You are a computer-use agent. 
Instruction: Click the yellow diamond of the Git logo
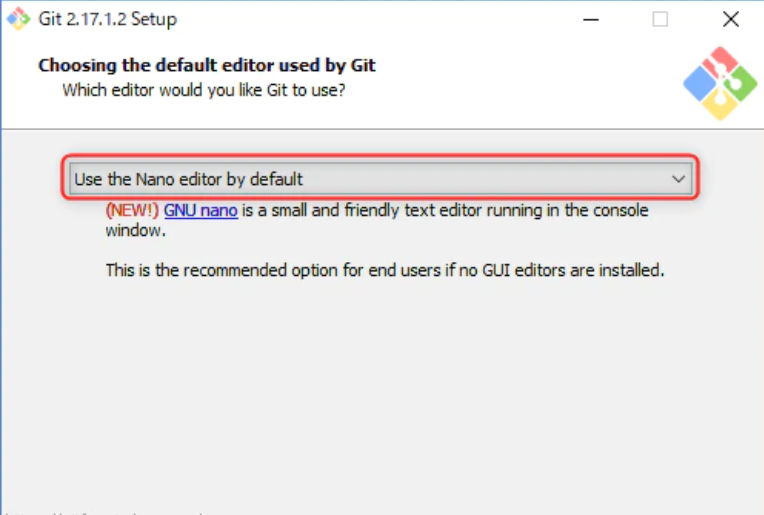720,105
